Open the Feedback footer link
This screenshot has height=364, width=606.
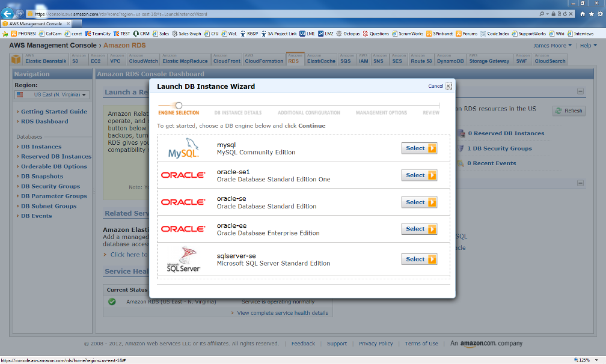(x=303, y=344)
